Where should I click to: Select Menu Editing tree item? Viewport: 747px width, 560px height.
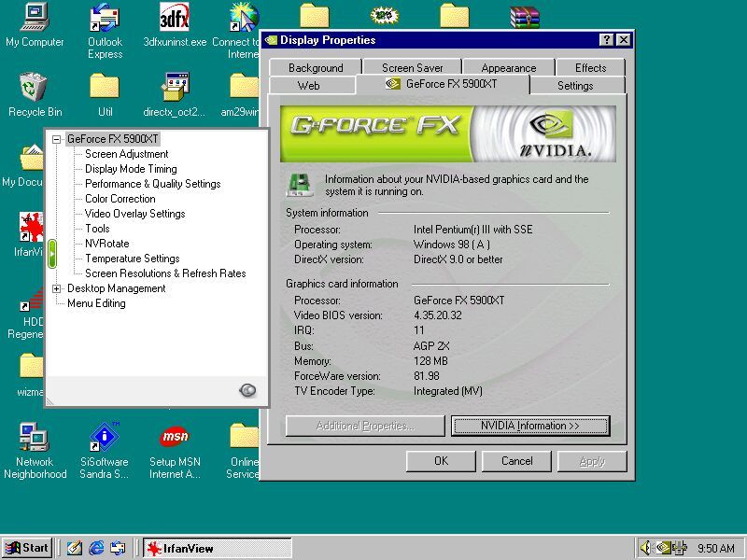click(96, 303)
